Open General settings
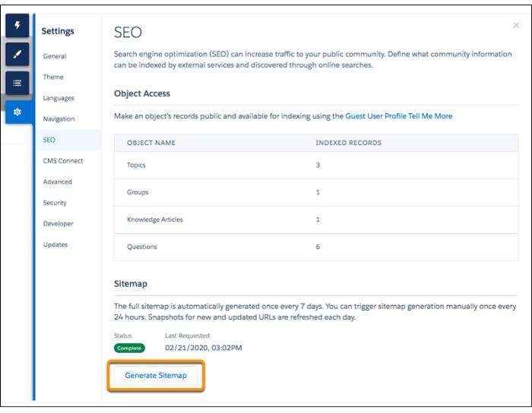Image resolution: width=532 pixels, height=413 pixels. 55,56
